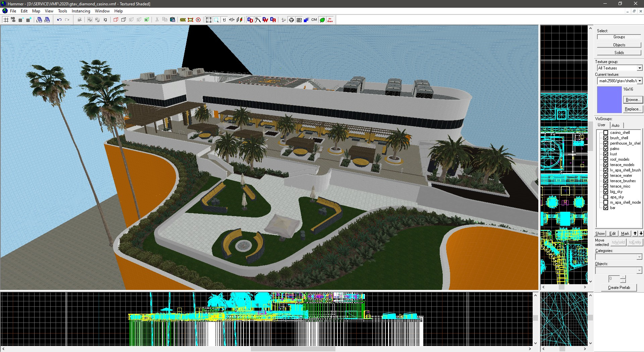644x352 pixels.
Task: Click the prefab count spinner down arrow
Action: coord(623,281)
